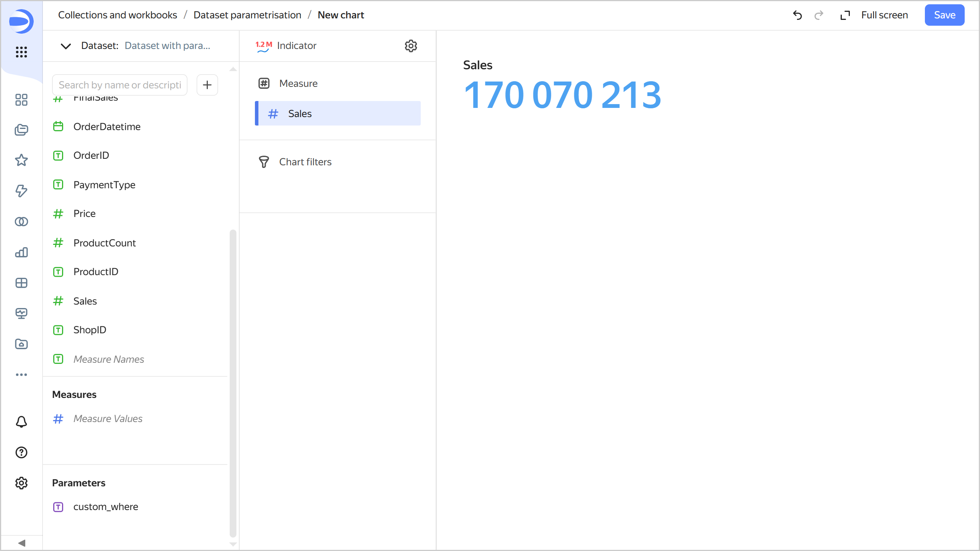Open more sidebar items ellipsis
Viewport: 980px width, 551px height.
click(21, 375)
